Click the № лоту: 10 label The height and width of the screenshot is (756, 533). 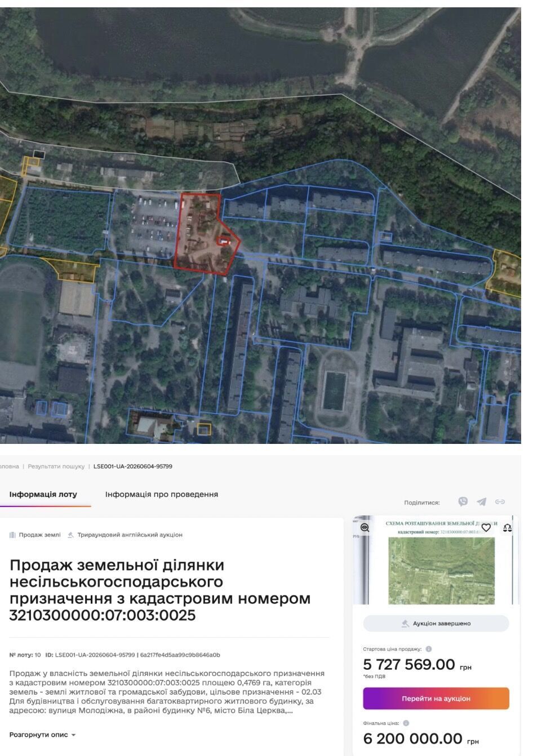(x=25, y=655)
